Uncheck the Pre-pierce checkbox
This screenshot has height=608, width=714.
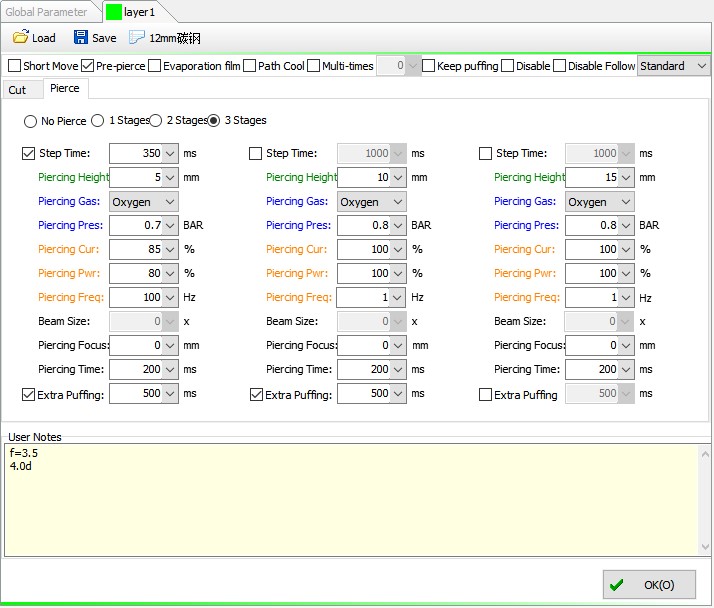87,66
